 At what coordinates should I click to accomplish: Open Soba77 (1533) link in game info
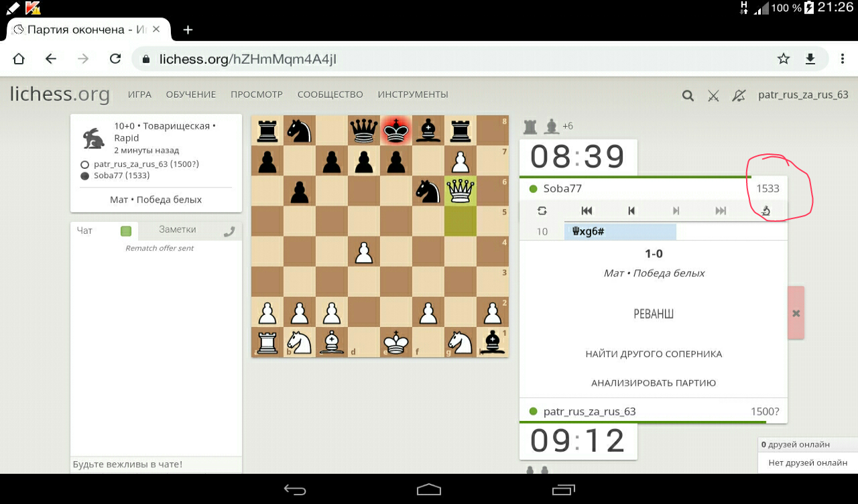click(122, 176)
